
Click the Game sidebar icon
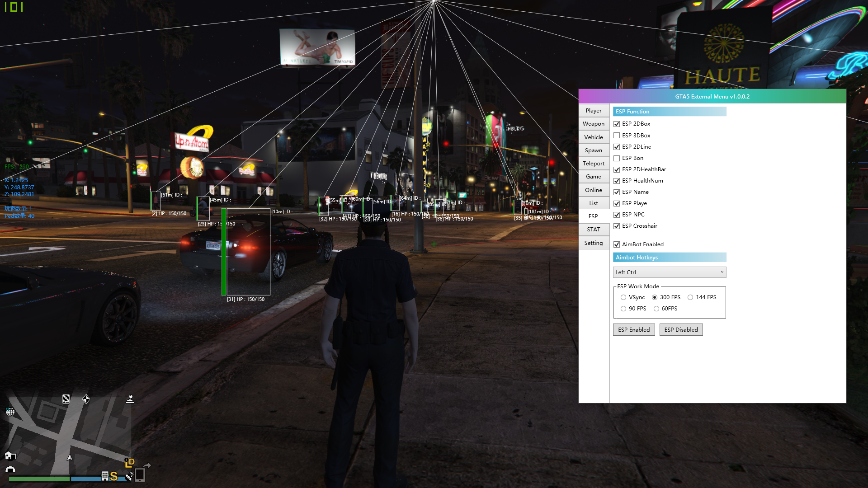[x=593, y=176]
